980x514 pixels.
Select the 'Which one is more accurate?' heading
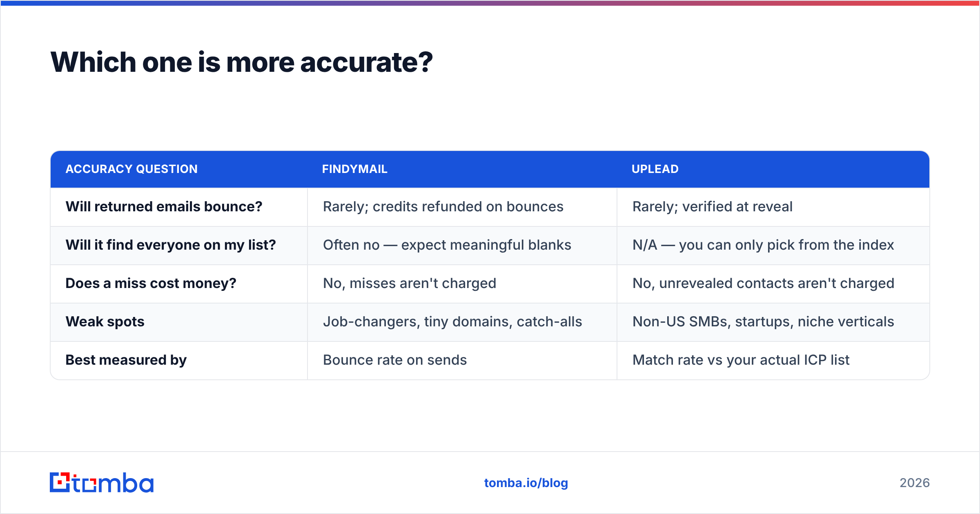[x=241, y=62]
